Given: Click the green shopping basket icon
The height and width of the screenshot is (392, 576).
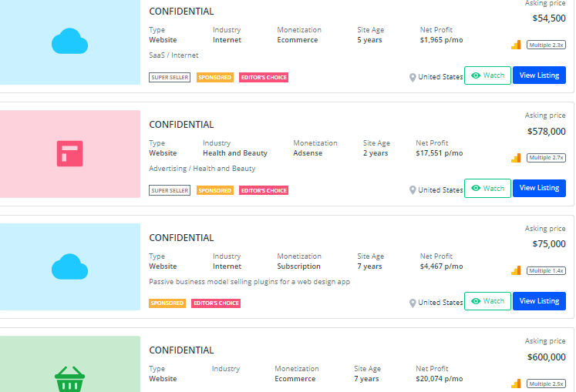Looking at the screenshot, I should tap(69, 379).
